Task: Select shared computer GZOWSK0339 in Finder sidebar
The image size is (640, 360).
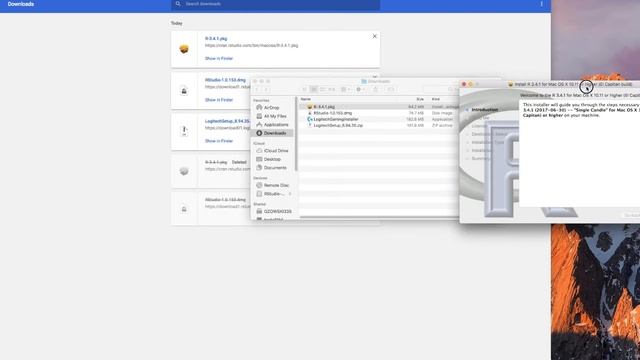Action: (x=278, y=211)
